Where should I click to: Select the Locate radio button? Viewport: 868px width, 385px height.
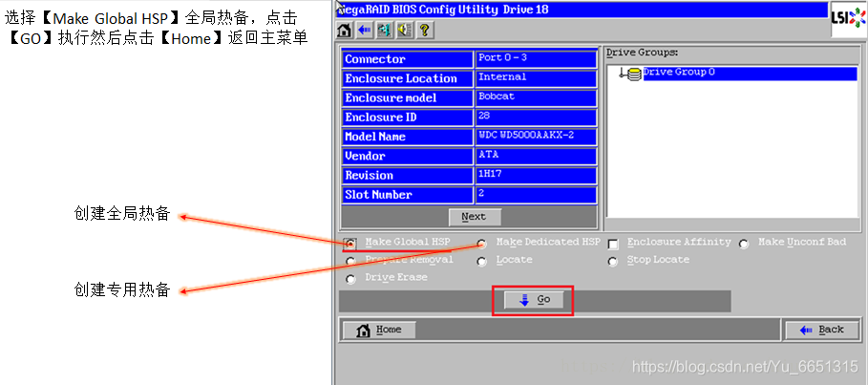click(x=481, y=261)
